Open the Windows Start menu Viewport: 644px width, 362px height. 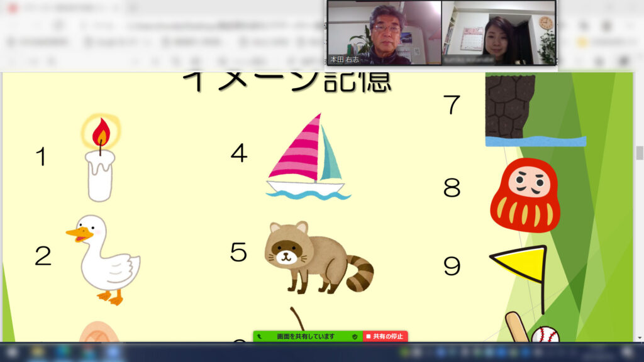pos(11,352)
